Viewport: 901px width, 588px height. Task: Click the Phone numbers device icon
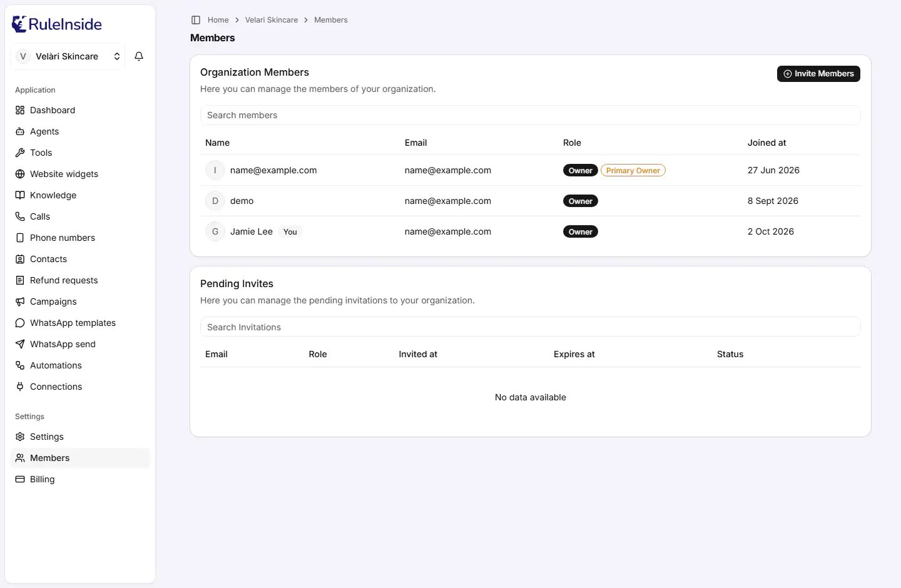20,238
